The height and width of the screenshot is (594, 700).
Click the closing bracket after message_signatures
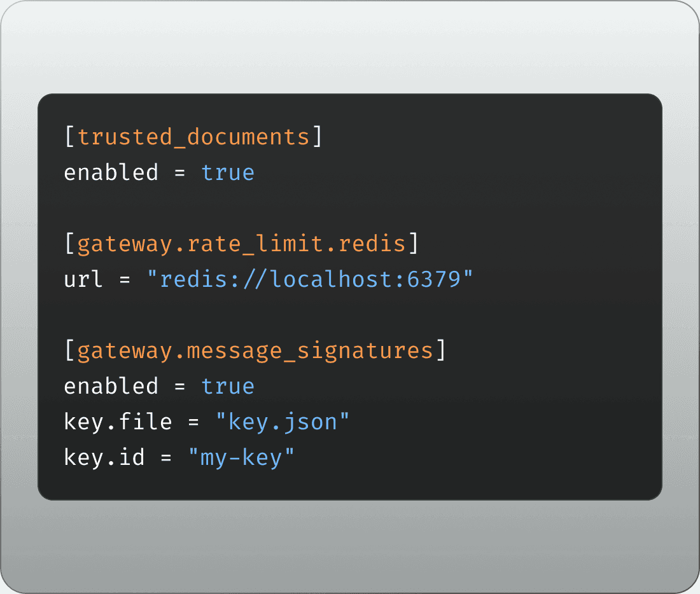coord(440,351)
